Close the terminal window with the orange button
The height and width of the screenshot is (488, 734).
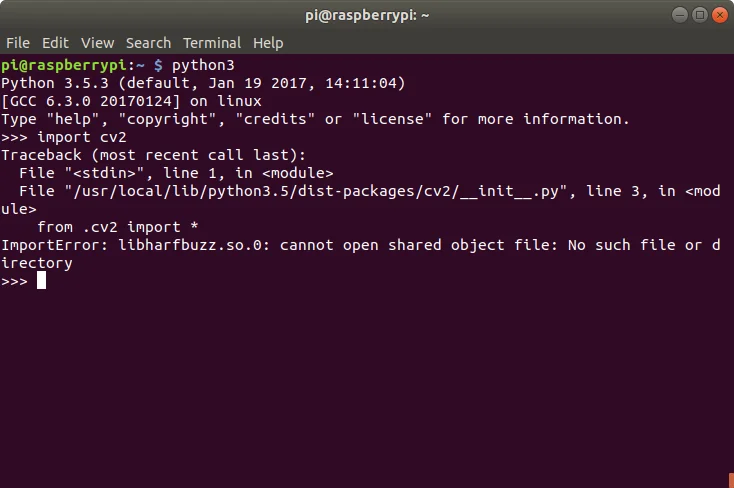pos(719,15)
